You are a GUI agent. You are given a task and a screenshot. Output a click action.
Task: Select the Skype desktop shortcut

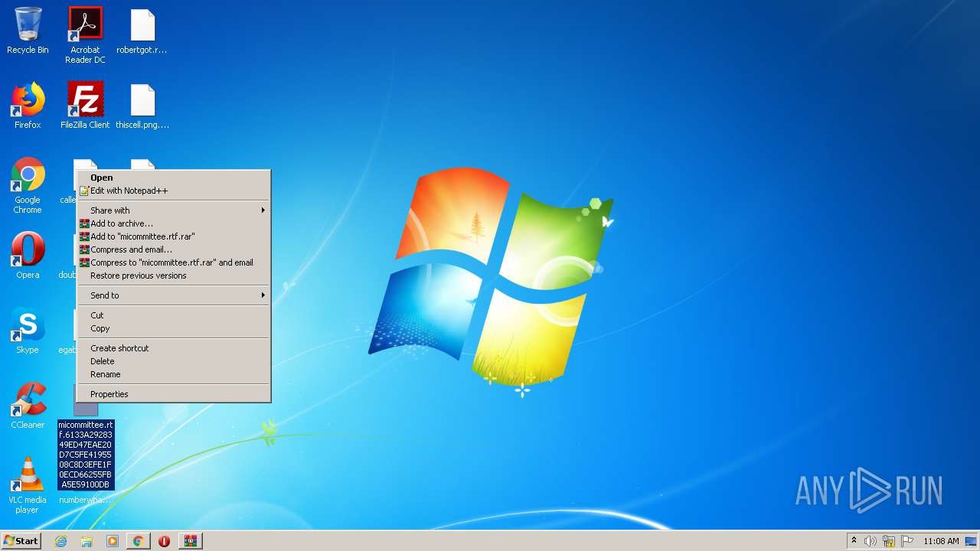coord(28,331)
